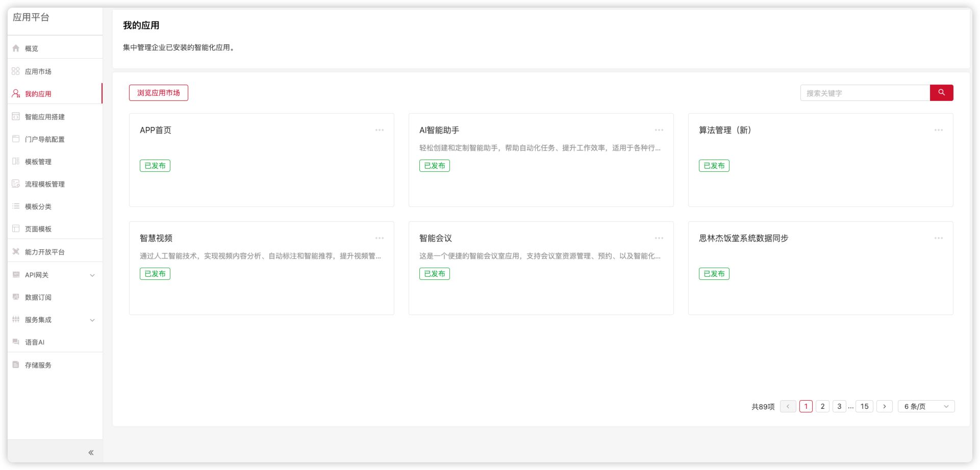Expand the 服务集成 submenu

pyautogui.click(x=92, y=320)
